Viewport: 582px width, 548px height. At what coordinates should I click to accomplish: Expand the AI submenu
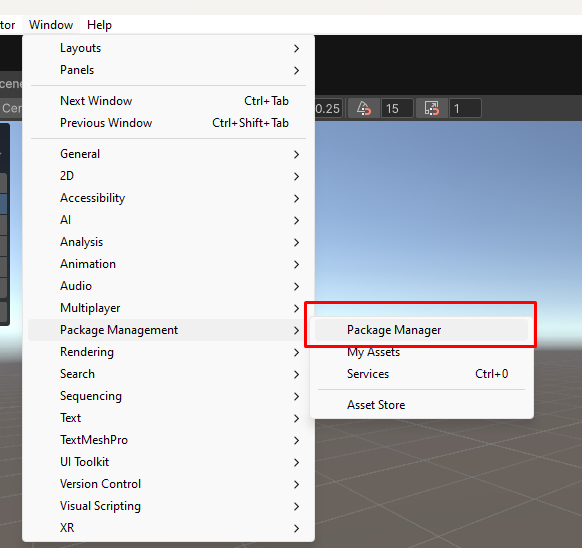(168, 220)
